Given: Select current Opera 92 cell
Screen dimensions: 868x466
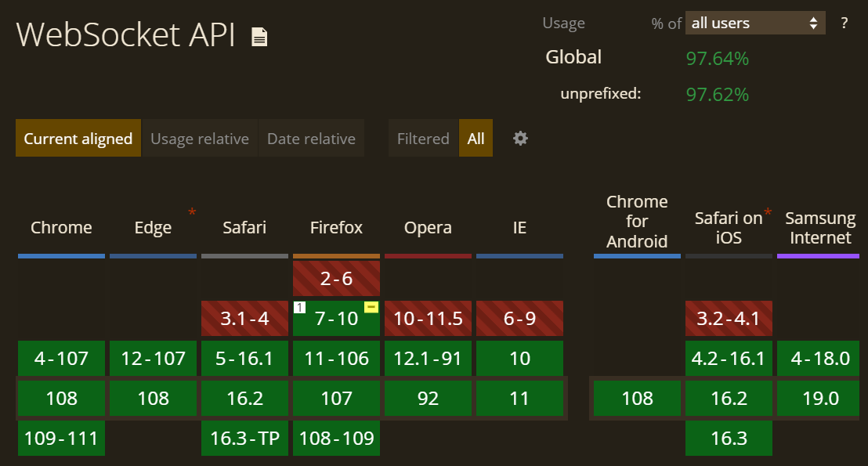Looking at the screenshot, I should (x=428, y=398).
